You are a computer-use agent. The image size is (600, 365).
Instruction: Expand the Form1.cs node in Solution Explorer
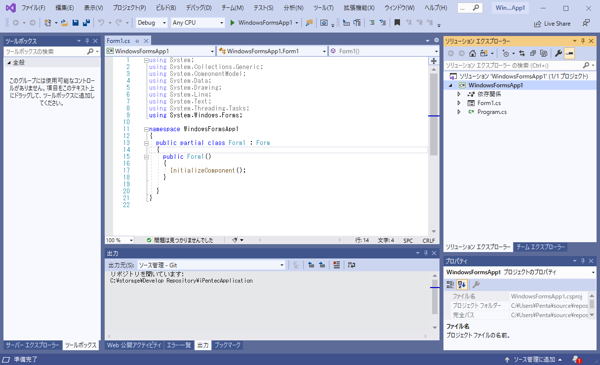(x=459, y=103)
